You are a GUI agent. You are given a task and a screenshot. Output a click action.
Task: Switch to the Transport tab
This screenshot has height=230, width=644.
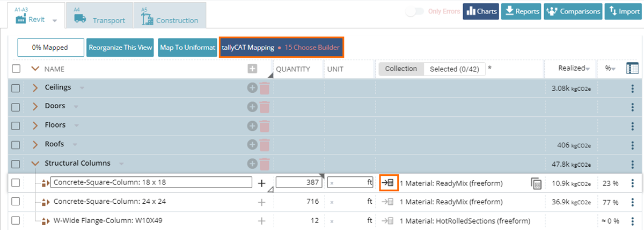click(100, 16)
